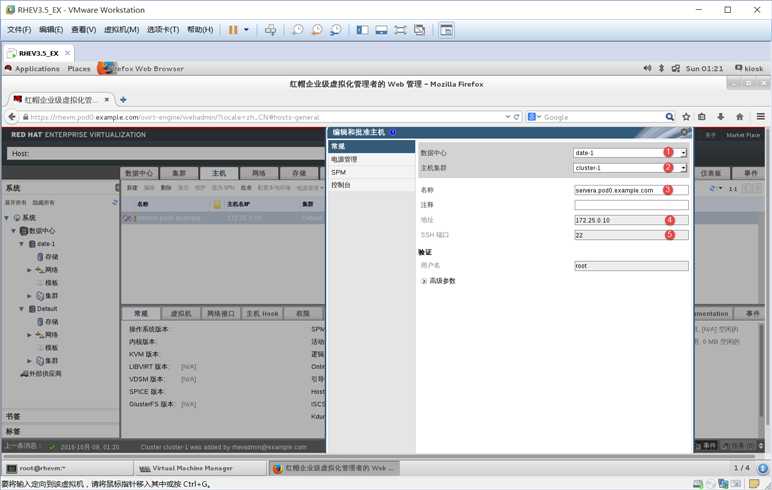Bookmark this page star icon
The height and width of the screenshot is (490, 772).
point(686,117)
